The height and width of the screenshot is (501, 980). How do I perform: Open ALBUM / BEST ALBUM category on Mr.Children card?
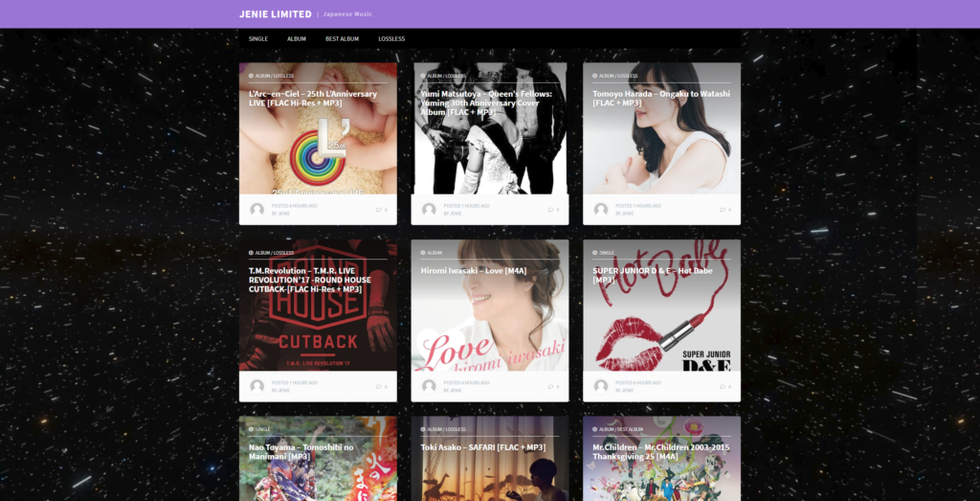(621, 429)
